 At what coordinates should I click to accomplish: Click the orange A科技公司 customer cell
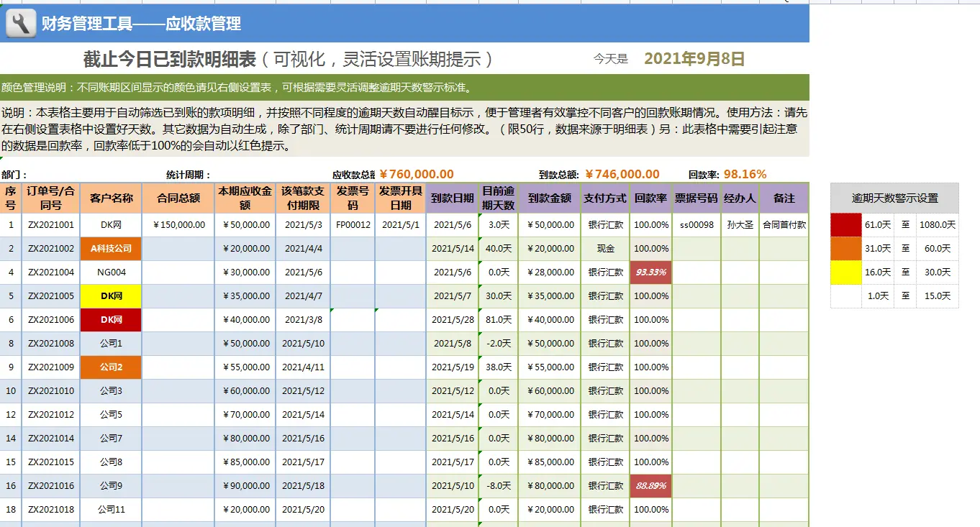pyautogui.click(x=111, y=248)
